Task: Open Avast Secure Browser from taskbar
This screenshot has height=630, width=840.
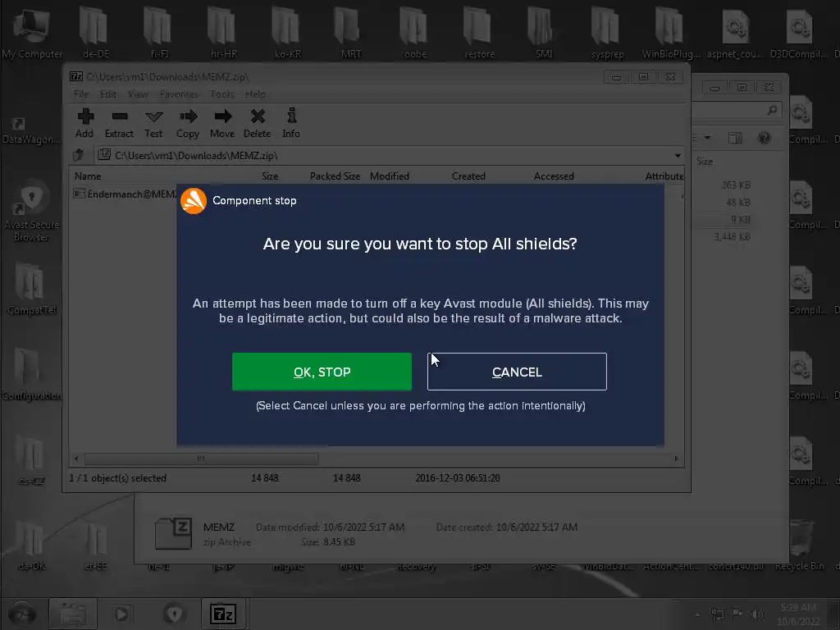Action: (x=174, y=614)
